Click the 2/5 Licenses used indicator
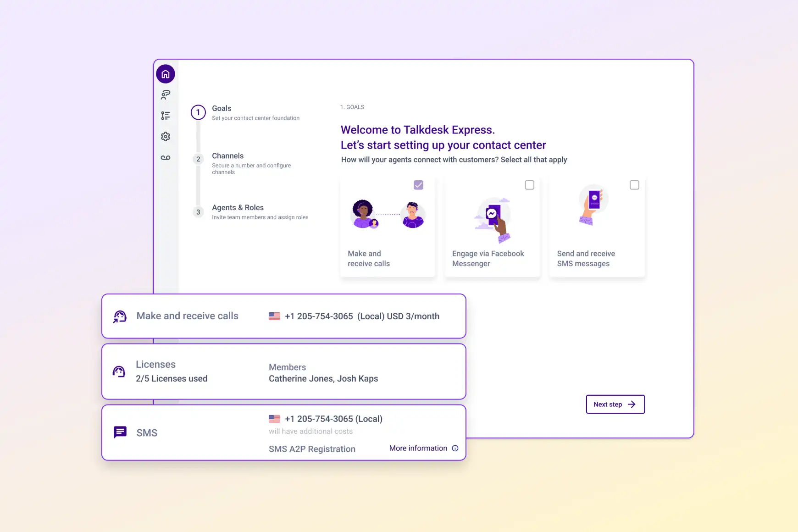 (172, 378)
